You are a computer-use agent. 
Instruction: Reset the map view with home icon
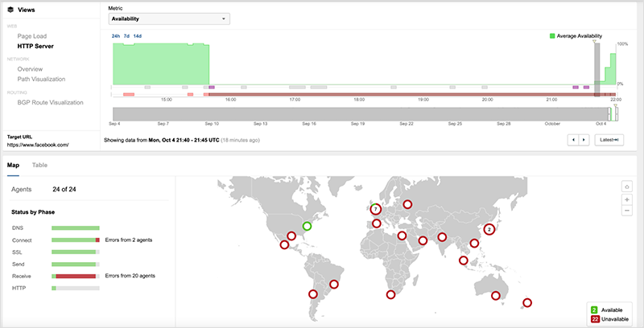627,186
